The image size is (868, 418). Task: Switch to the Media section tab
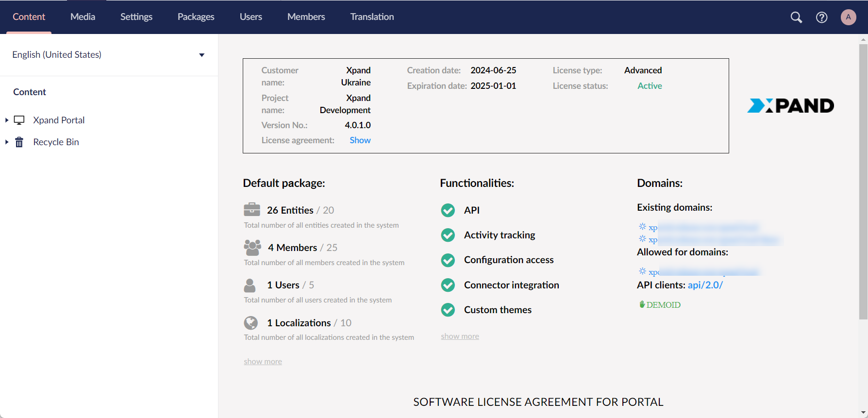coord(83,17)
